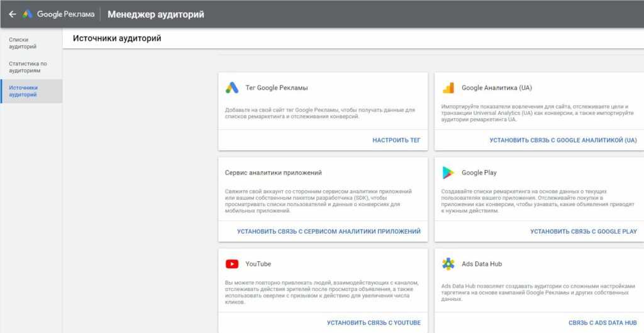Click УСТАНОВИТЬ СВЯЗЬ С СЕРВИСОМ АНАЛИТИКИ ПРИЛОЖЕНИЙ
This screenshot has height=333, width=644.
328,231
